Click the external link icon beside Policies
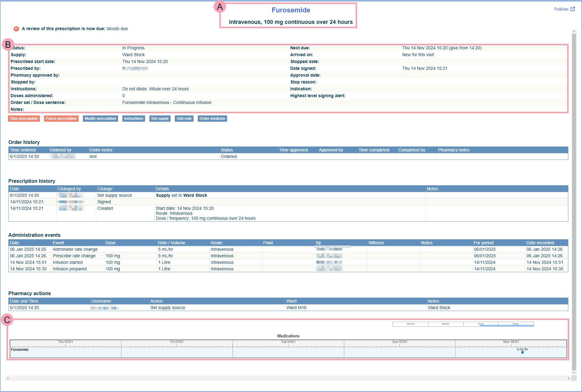This screenshot has width=582, height=392. pyautogui.click(x=573, y=9)
